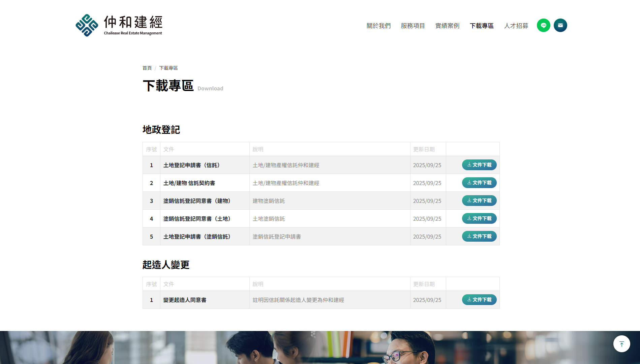Open the 首頁 breadcrumb link
This screenshot has width=640, height=364.
[x=147, y=68]
